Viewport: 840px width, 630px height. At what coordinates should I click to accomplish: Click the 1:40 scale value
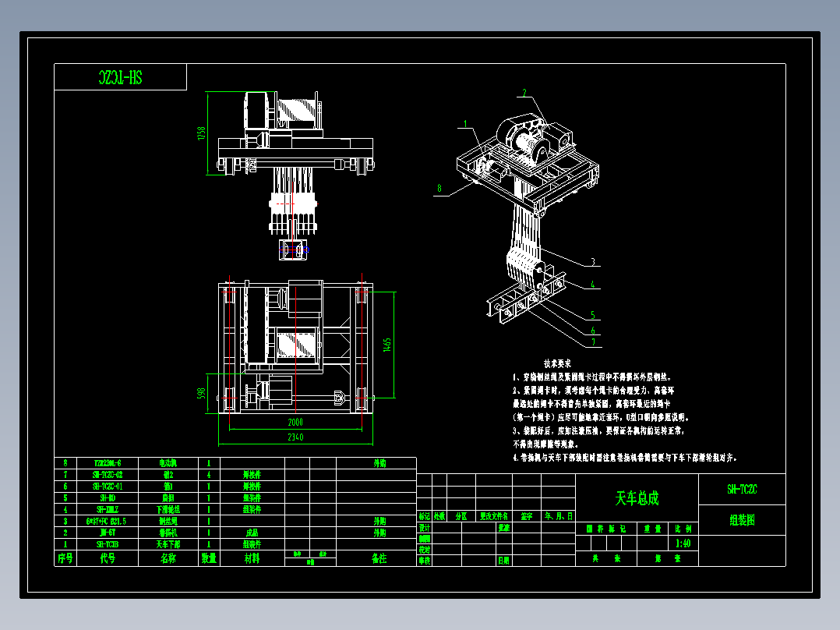pos(683,543)
